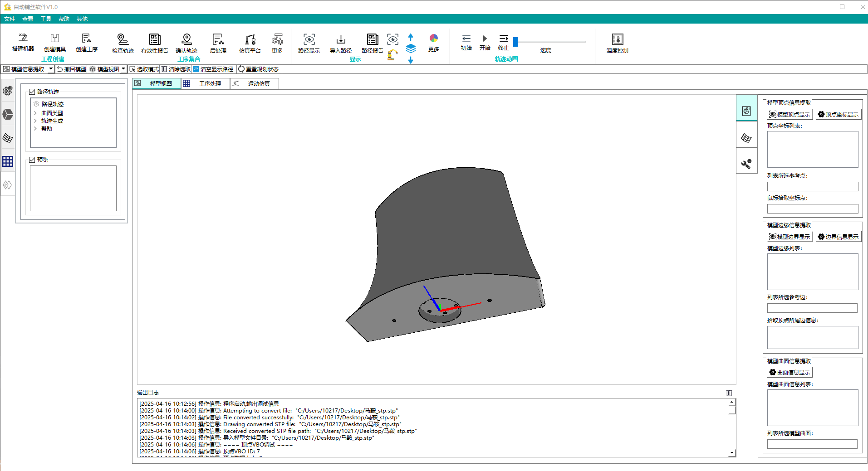
Task: Click the 撤回模型 button
Action: click(71, 69)
